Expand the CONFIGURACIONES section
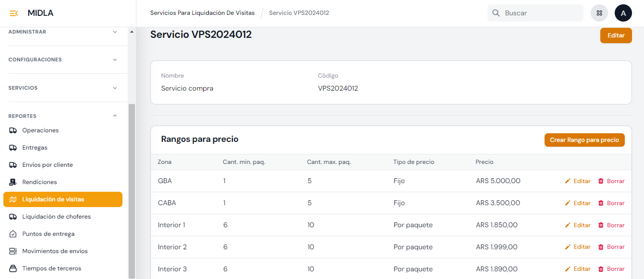Image resolution: width=644 pixels, height=279 pixels. [x=115, y=60]
